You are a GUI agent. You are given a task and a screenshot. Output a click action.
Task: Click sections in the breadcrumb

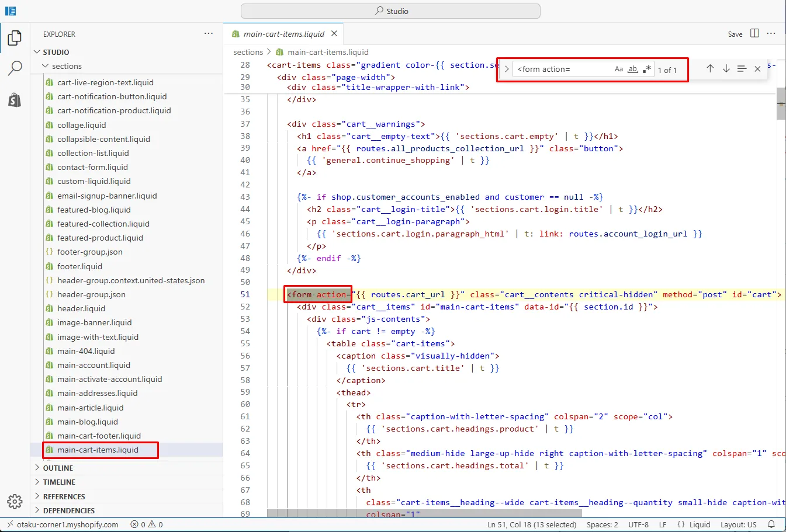(248, 52)
